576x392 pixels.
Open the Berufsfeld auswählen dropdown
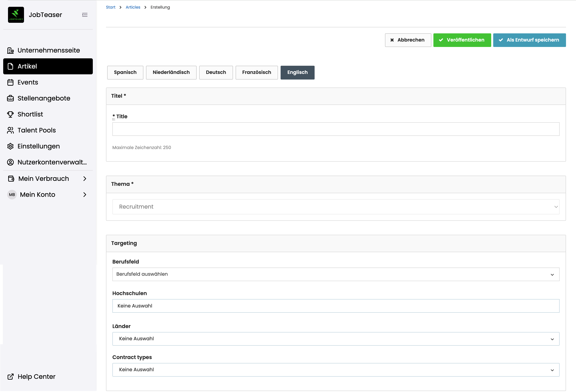pos(336,274)
